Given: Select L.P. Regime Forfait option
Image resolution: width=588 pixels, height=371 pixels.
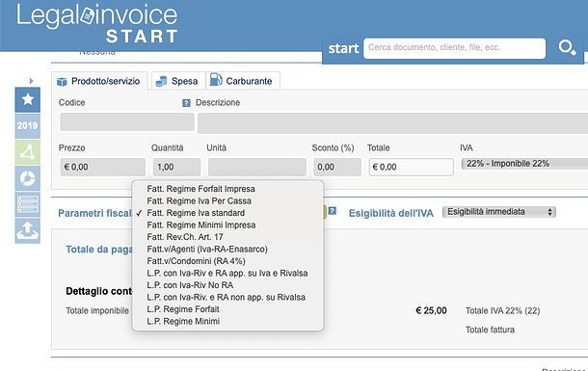Looking at the screenshot, I should tap(227, 309).
